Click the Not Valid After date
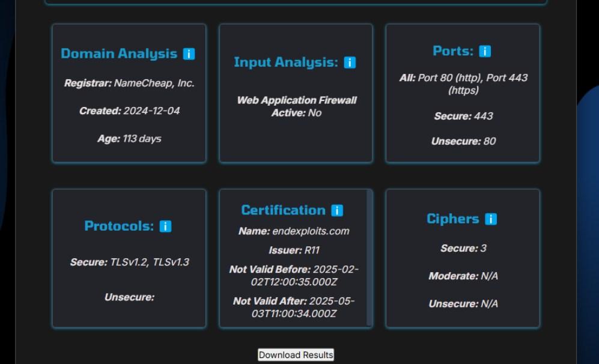 pyautogui.click(x=293, y=307)
